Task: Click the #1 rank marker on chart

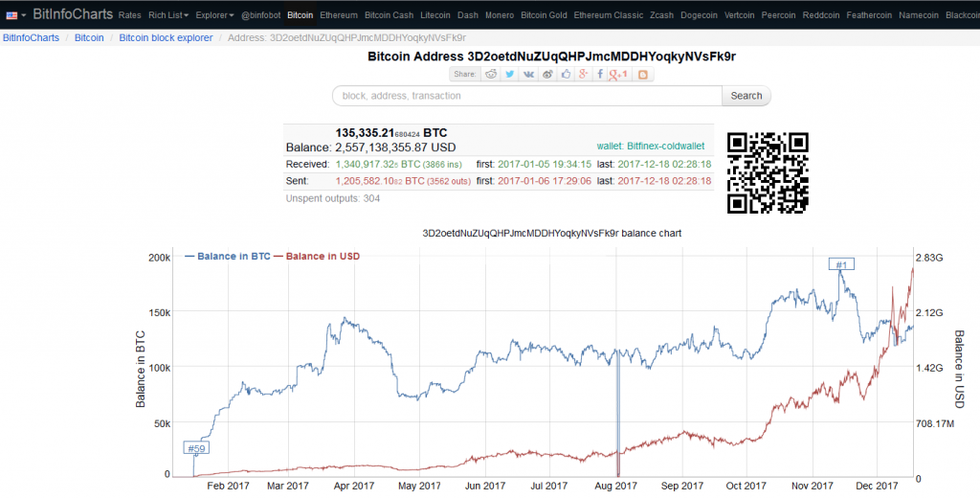Action: pyautogui.click(x=841, y=264)
